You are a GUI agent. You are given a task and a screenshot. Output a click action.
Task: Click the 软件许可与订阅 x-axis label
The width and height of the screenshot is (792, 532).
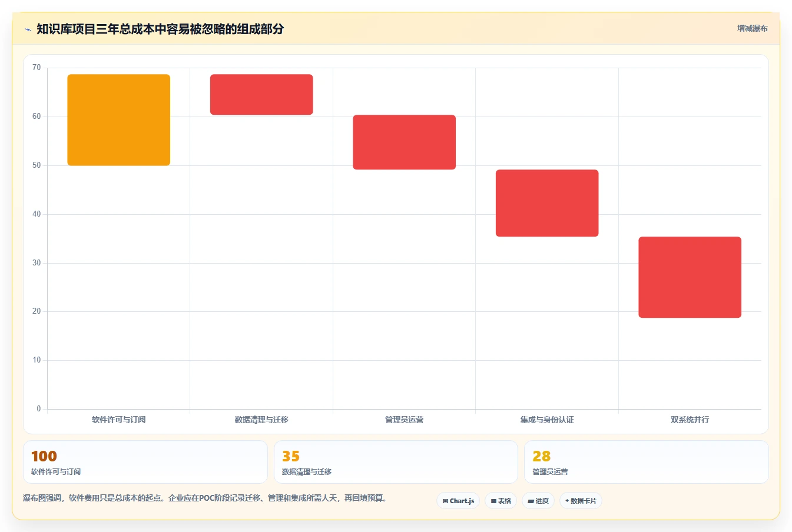[x=119, y=420]
